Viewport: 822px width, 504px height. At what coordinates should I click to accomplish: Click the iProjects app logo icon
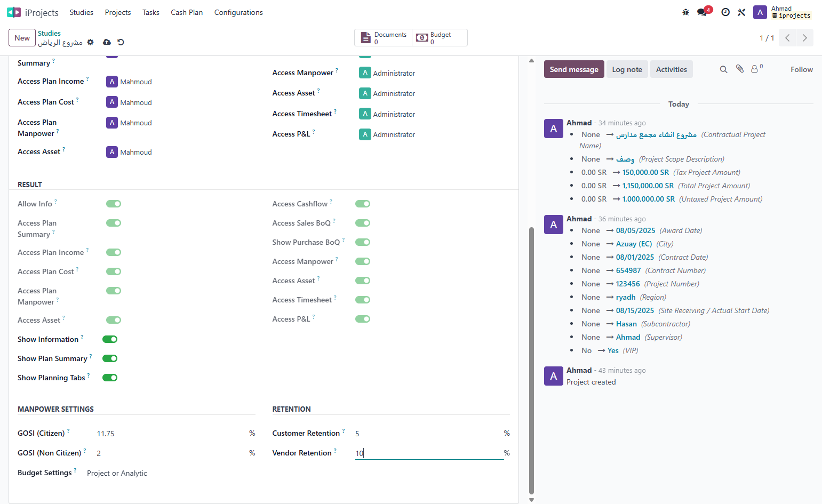(x=14, y=12)
